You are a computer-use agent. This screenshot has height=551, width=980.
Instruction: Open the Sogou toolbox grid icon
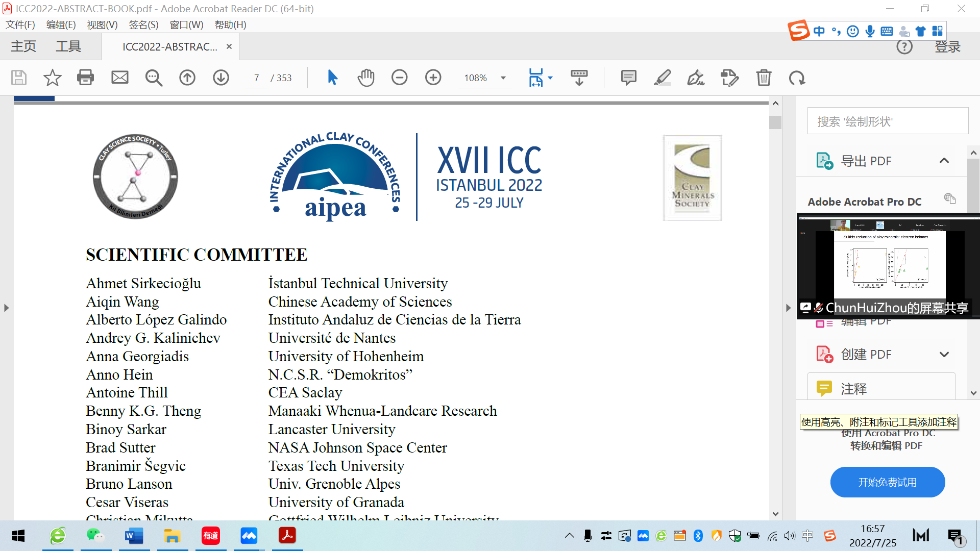point(938,32)
